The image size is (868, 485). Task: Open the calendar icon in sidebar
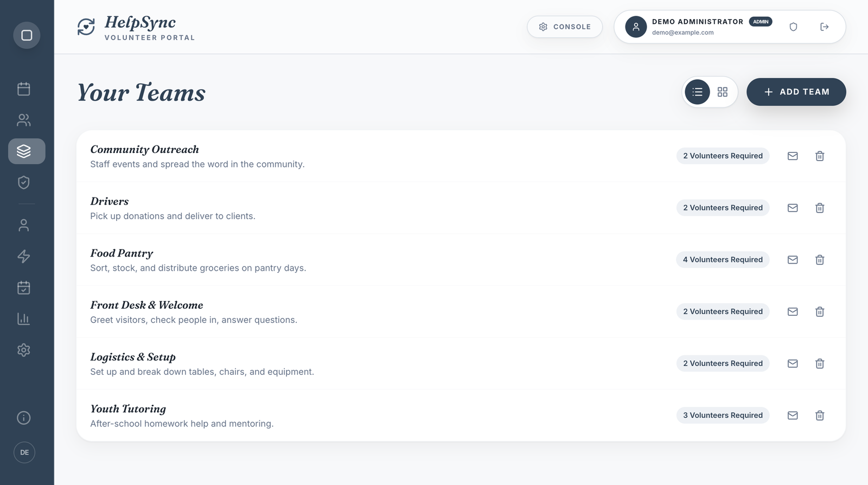click(x=24, y=88)
